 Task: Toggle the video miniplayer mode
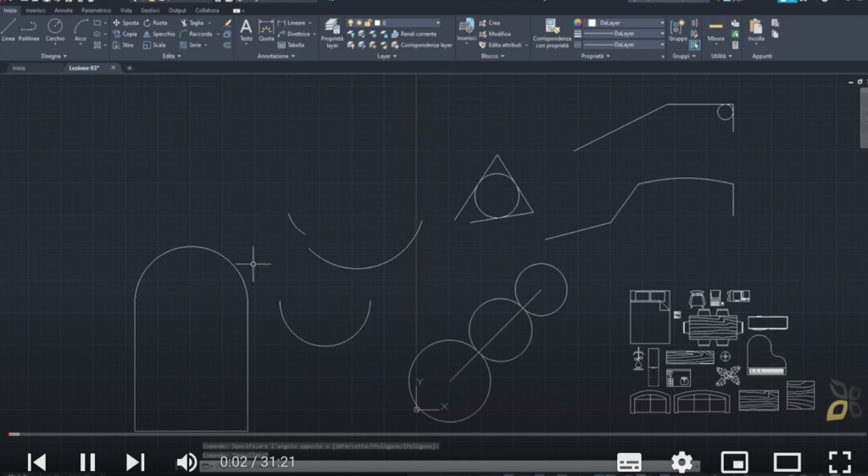pos(735,462)
